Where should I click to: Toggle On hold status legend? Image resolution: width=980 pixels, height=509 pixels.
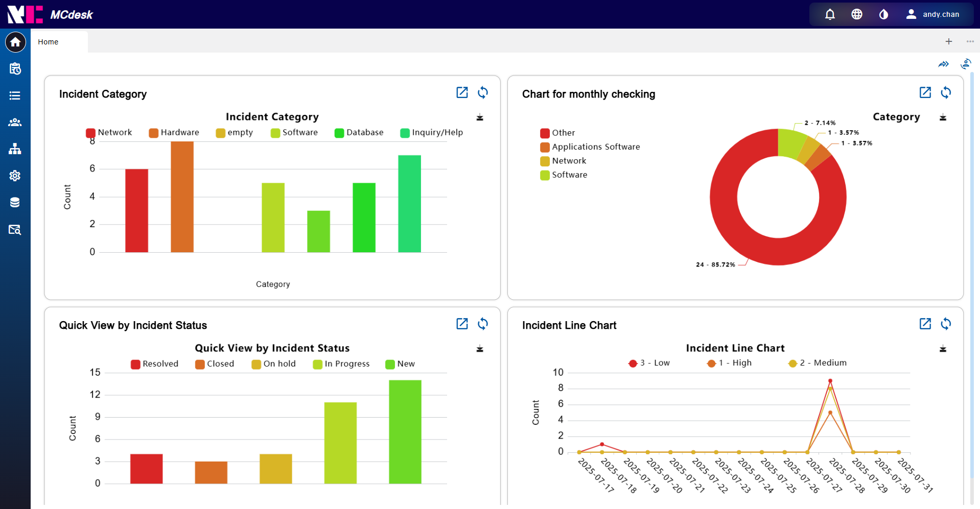click(274, 363)
